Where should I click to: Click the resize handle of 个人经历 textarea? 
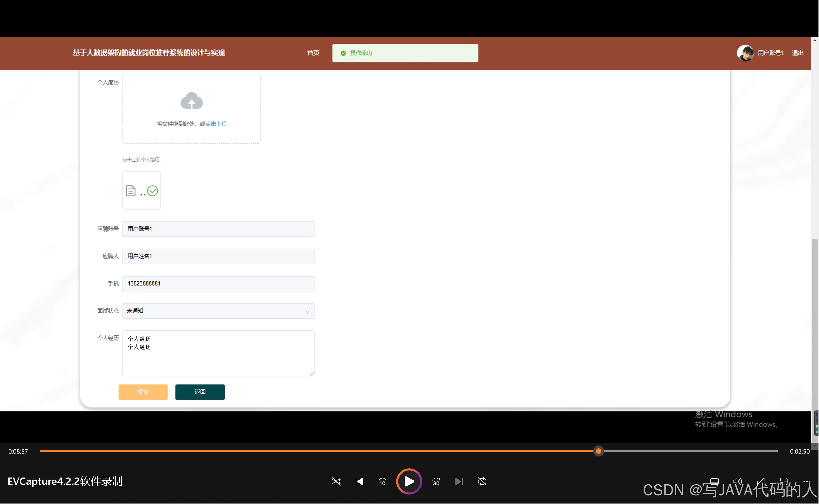point(312,374)
